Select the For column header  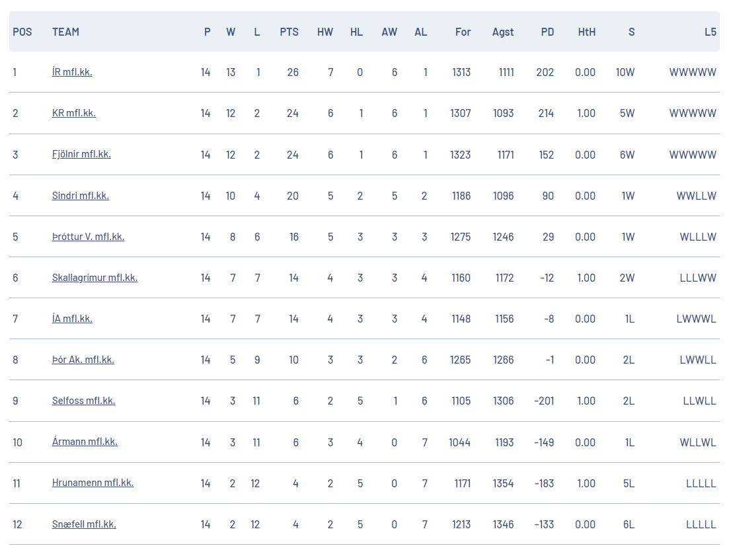coord(463,32)
